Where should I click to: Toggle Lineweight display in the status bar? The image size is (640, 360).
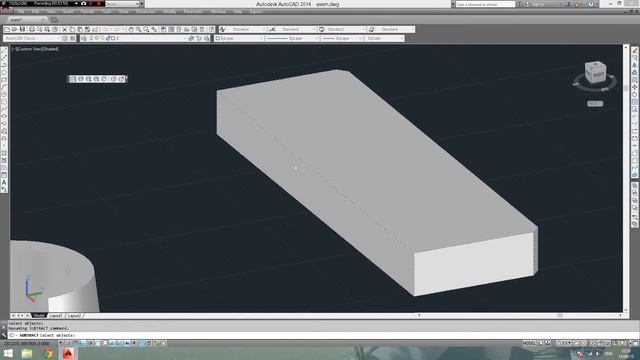(x=134, y=344)
